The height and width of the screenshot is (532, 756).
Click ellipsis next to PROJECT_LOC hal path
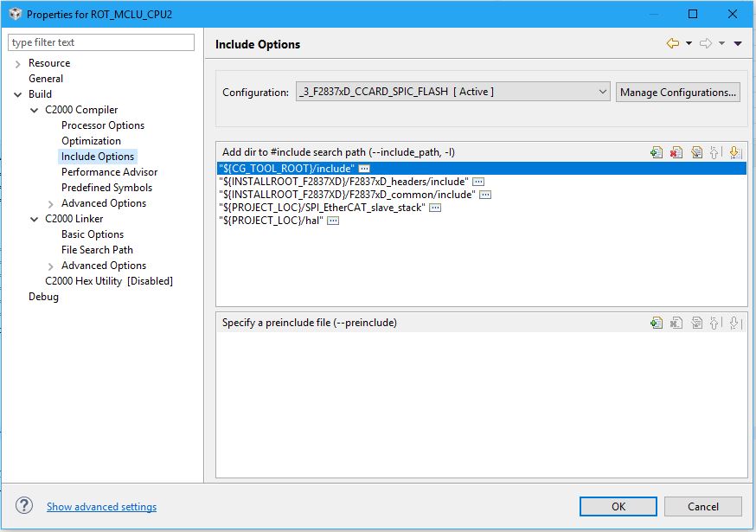point(333,221)
